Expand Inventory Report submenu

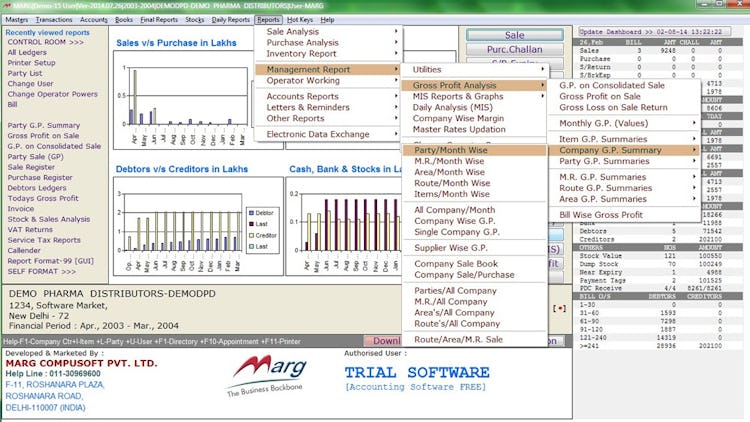(329, 54)
